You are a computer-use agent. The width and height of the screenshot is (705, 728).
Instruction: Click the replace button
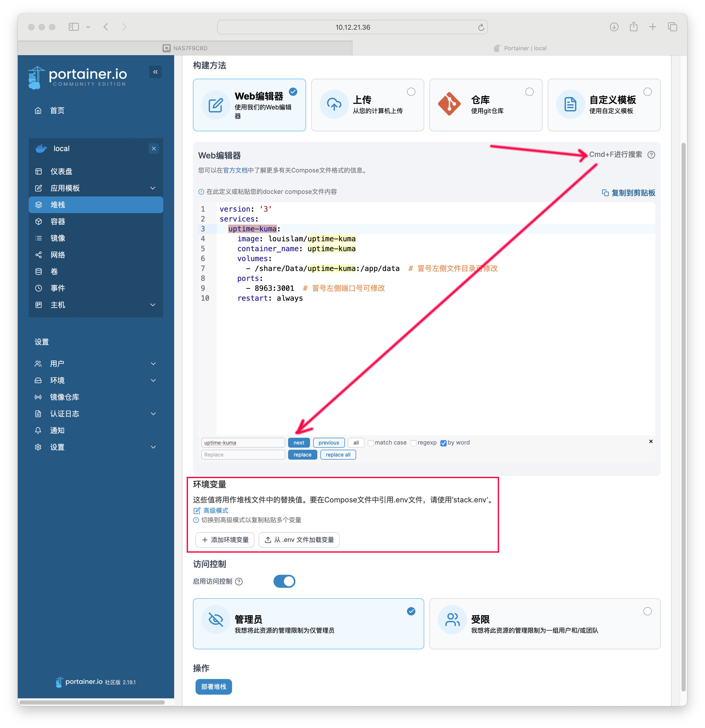click(x=302, y=455)
